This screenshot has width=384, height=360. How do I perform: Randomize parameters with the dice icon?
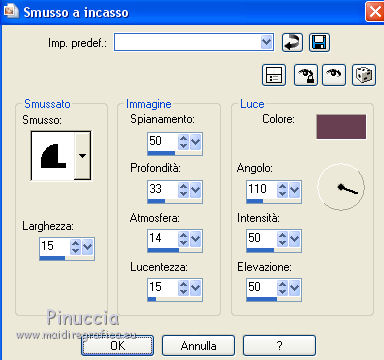click(x=364, y=75)
